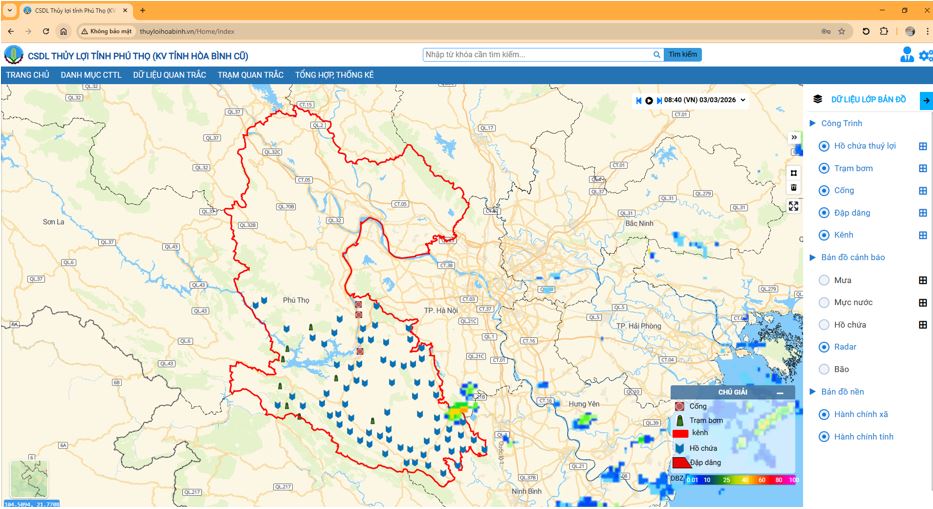Start radar animation with the play icon
This screenshot has width=933, height=509.
coord(649,101)
